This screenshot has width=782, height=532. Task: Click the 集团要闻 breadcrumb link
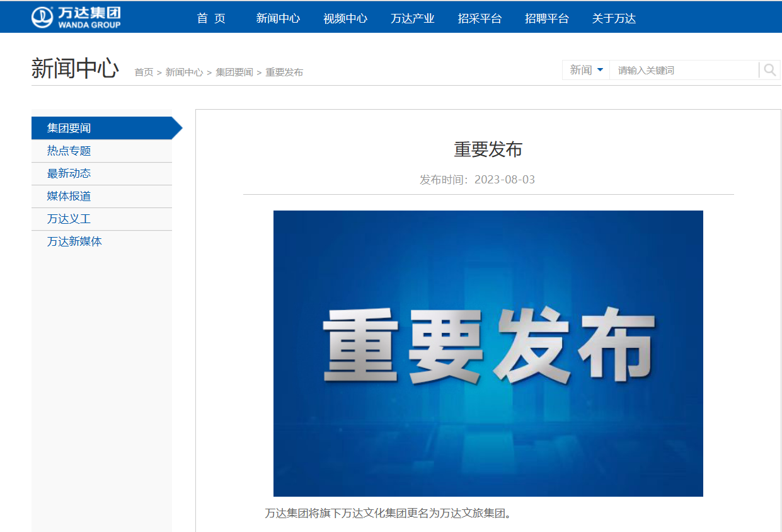click(x=234, y=72)
